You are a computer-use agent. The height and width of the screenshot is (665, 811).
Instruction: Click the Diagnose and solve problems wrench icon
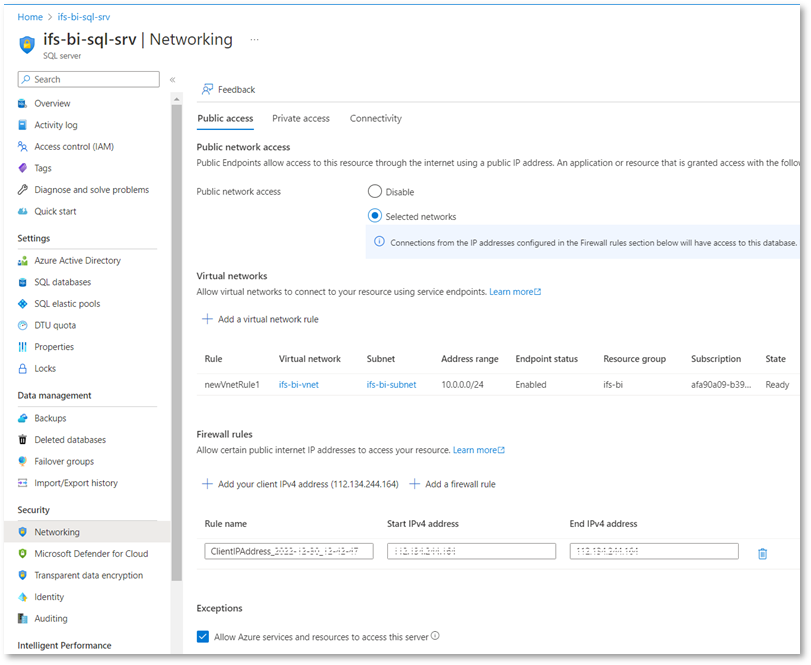click(22, 190)
